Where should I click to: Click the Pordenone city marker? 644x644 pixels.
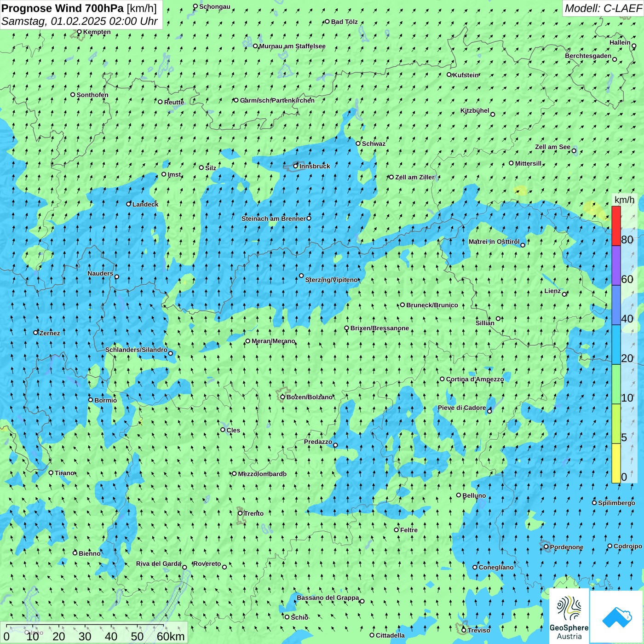(546, 546)
